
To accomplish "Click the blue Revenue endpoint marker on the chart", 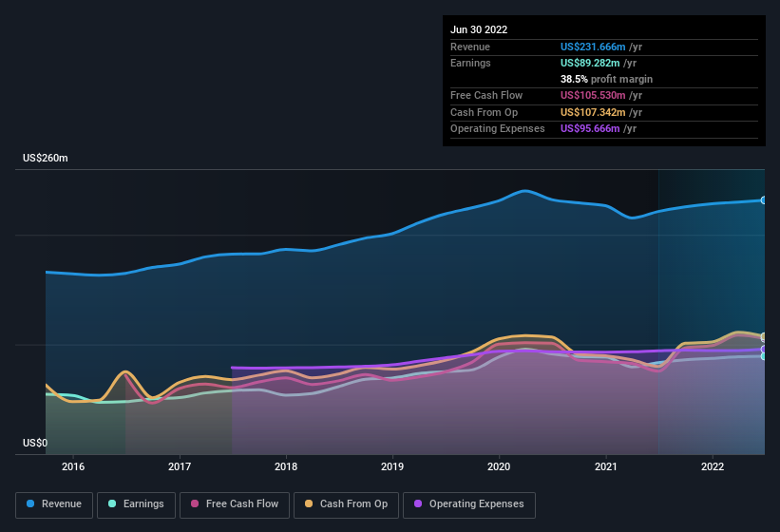I will click(764, 200).
